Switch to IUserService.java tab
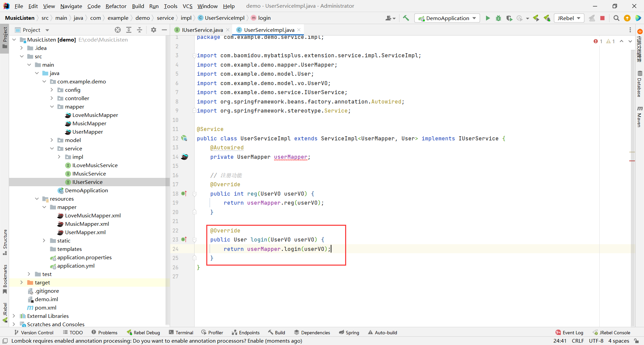This screenshot has height=345, width=644. [x=202, y=30]
